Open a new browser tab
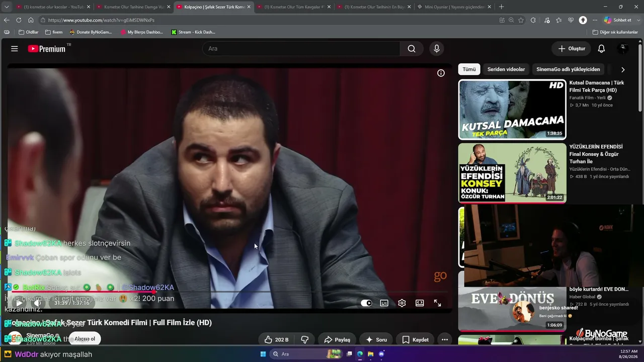The width and height of the screenshot is (644, 362). coord(501,7)
